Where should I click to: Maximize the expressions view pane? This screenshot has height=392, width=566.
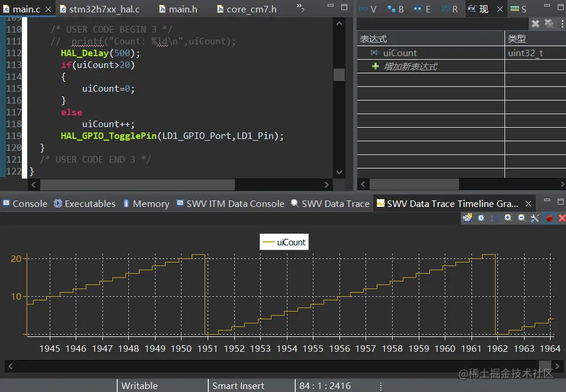tap(561, 7)
